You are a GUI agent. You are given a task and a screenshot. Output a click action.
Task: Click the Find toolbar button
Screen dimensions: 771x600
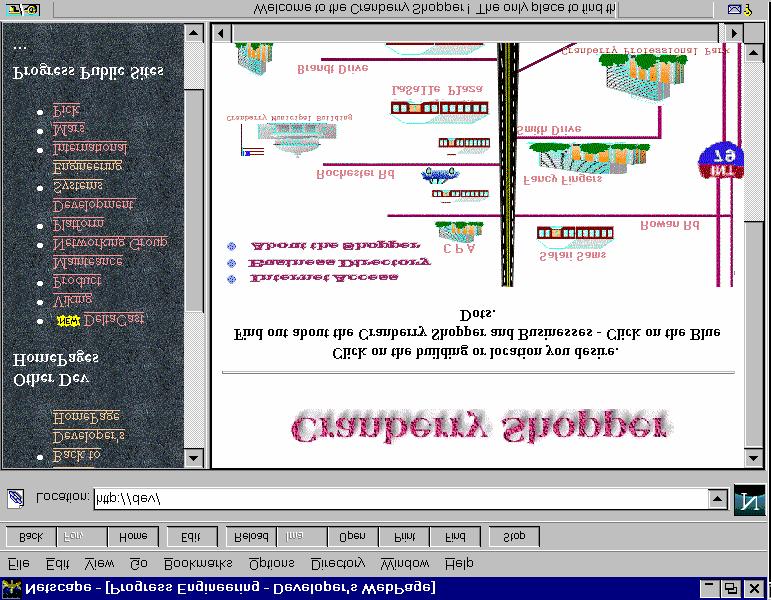point(455,537)
